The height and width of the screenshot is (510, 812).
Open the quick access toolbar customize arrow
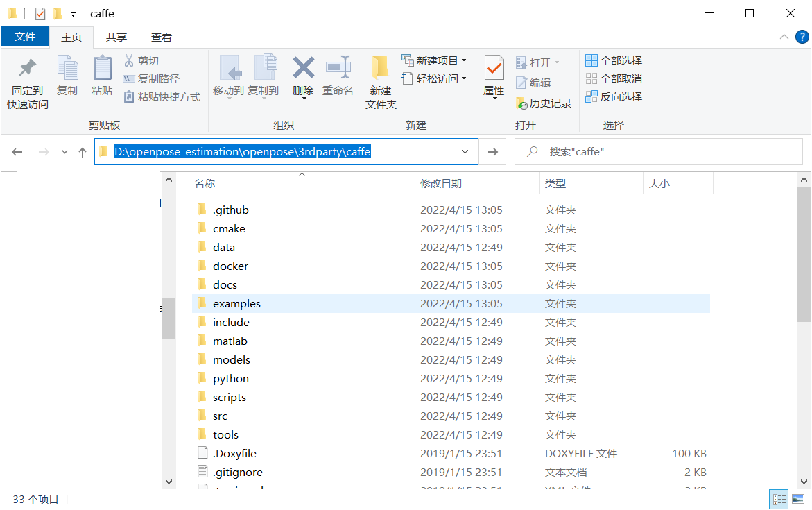[x=73, y=14]
